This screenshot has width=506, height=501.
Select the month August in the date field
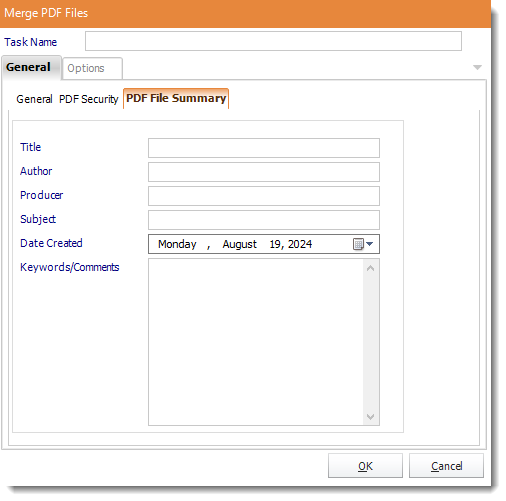240,244
